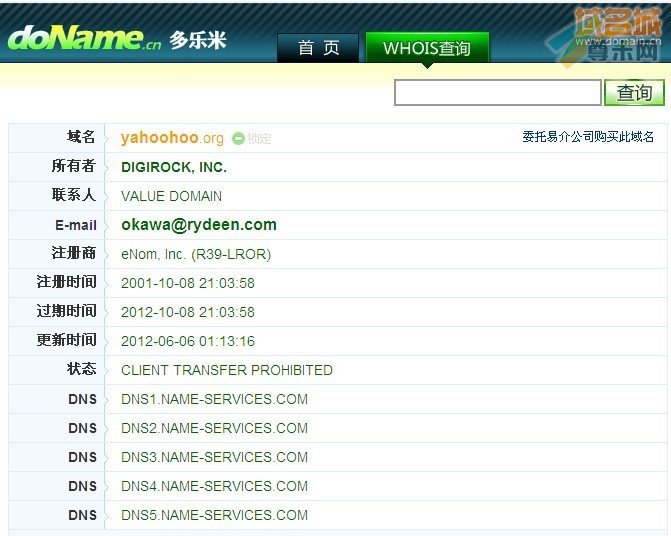
Task: Click the 所有者 row label
Action: point(74,166)
